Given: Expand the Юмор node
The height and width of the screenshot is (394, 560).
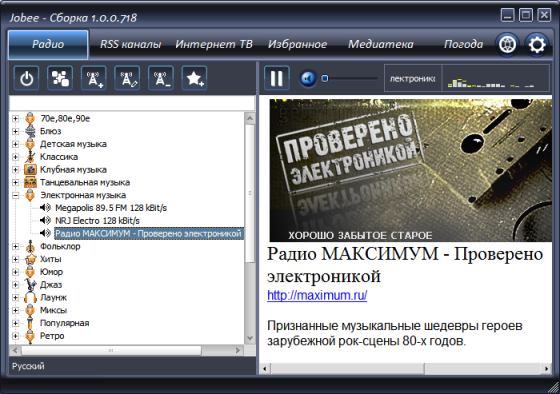Looking at the screenshot, I should (15, 272).
